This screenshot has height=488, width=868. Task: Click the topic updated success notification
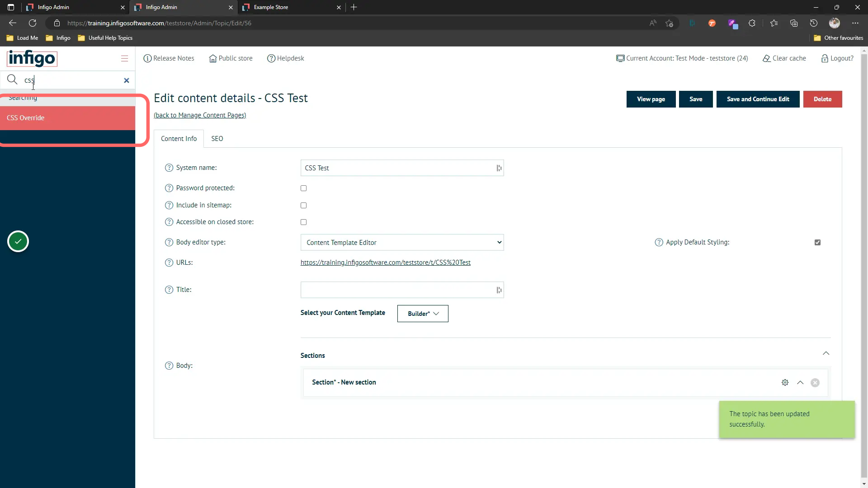point(787,419)
